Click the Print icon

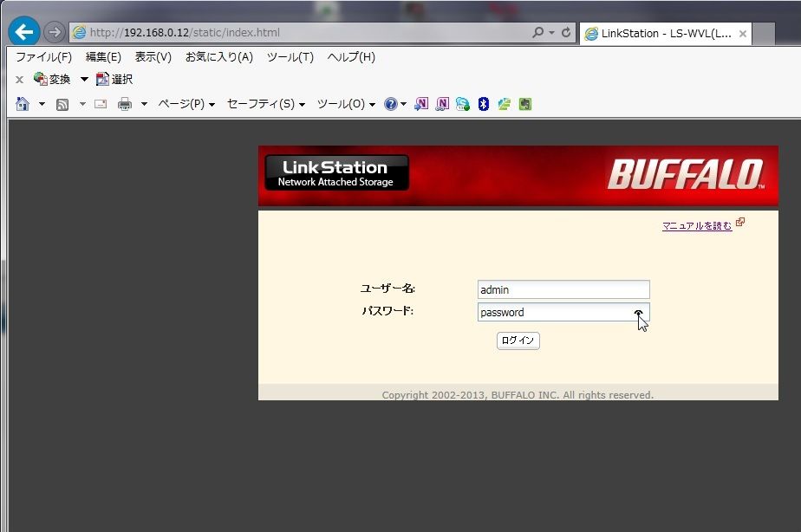pos(125,104)
